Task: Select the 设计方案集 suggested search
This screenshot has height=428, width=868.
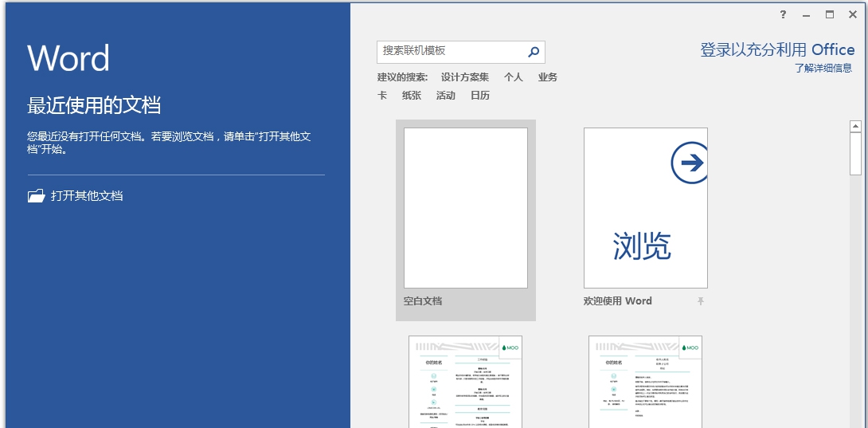Action: click(x=465, y=77)
